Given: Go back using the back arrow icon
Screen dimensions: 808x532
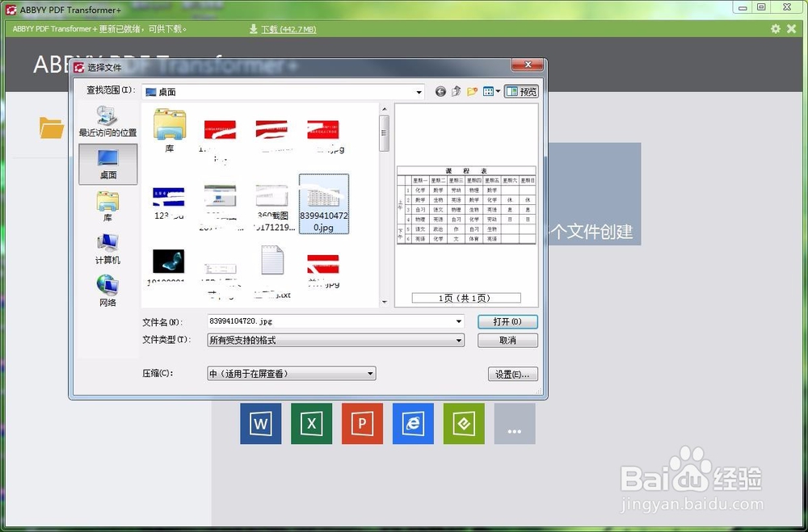Looking at the screenshot, I should pos(440,92).
